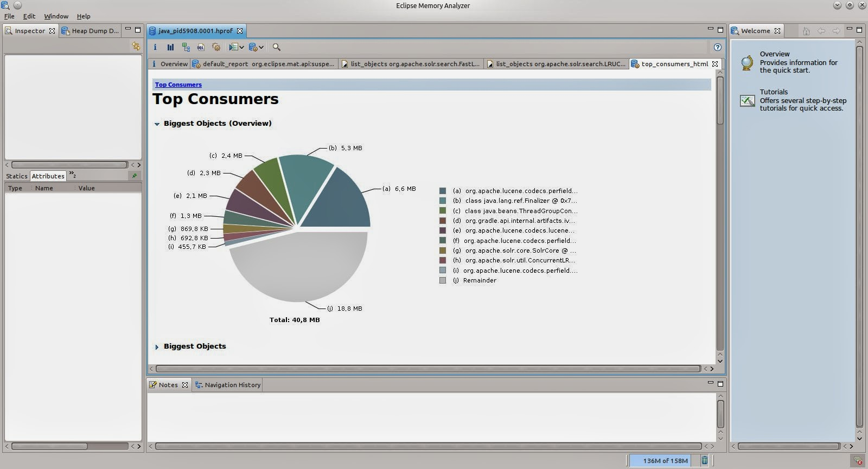Open the thread overview gear icon
Image resolution: width=868 pixels, height=469 pixels.
click(x=216, y=47)
